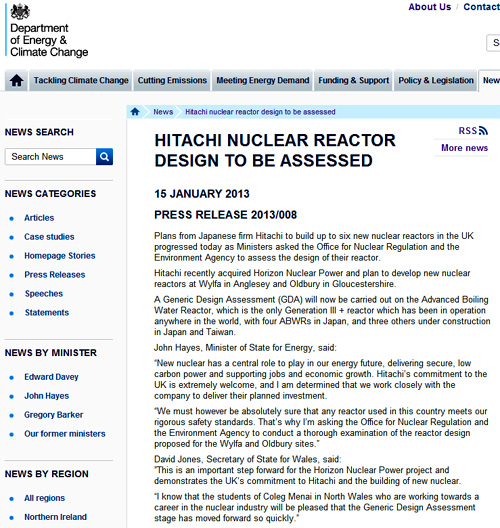Open the Homepage Stories category
Image resolution: width=500 pixels, height=528 pixels.
point(60,256)
